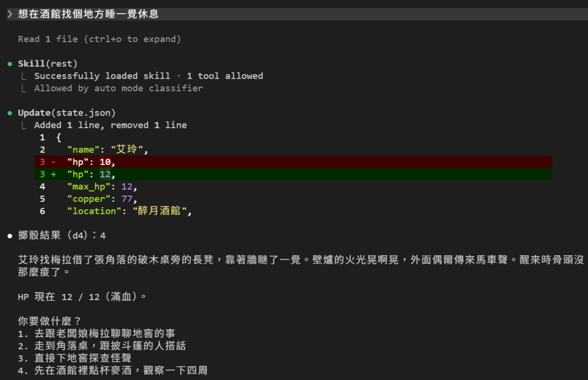Click the green bullet beside Update(state.json)

click(10, 113)
